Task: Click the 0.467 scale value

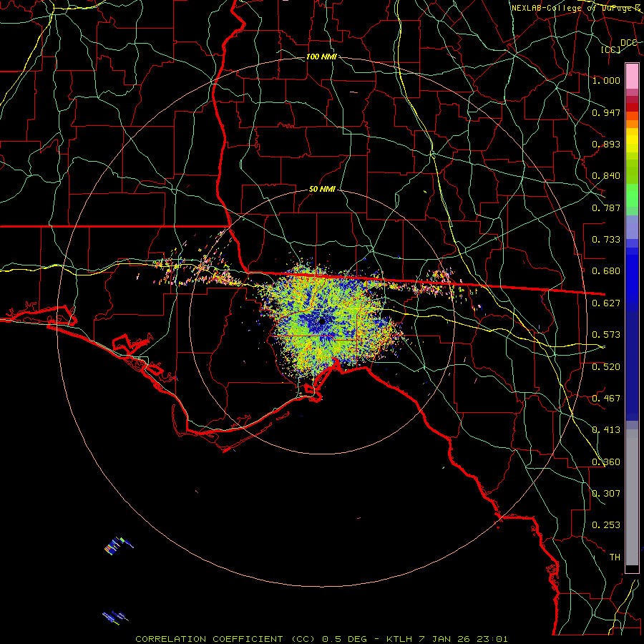Action: [x=606, y=399]
